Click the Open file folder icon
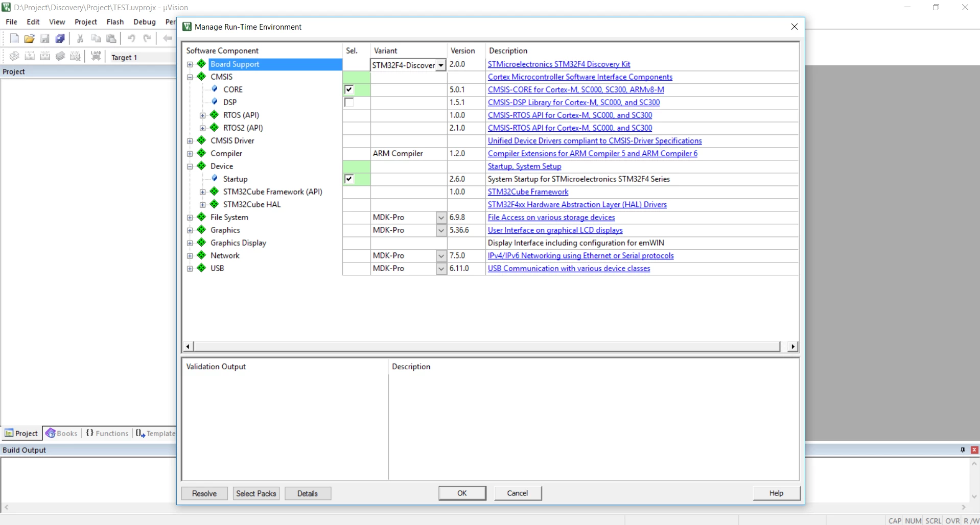The width and height of the screenshot is (980, 525). pos(29,38)
